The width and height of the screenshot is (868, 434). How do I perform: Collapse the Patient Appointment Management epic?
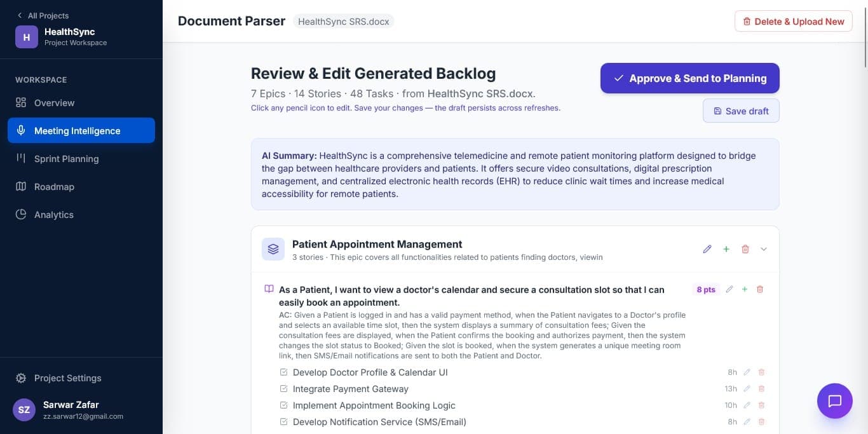click(x=764, y=249)
